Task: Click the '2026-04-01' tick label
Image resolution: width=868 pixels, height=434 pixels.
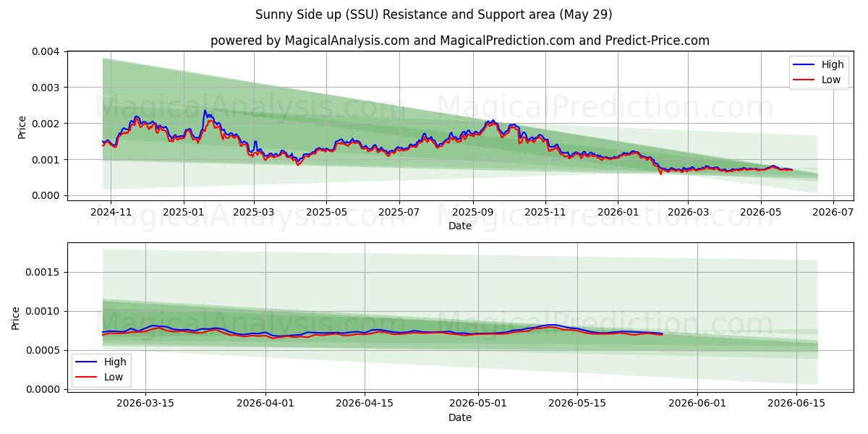Action: pos(265,404)
